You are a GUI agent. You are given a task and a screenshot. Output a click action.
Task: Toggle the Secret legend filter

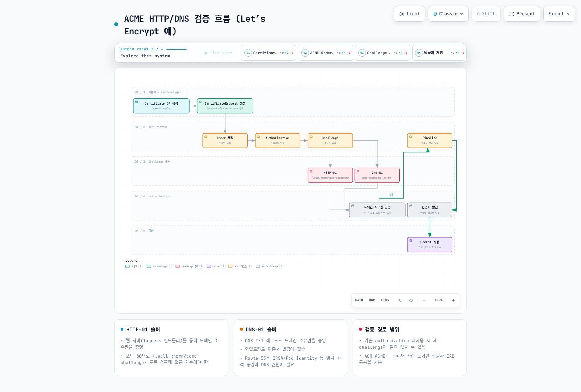pos(216,266)
